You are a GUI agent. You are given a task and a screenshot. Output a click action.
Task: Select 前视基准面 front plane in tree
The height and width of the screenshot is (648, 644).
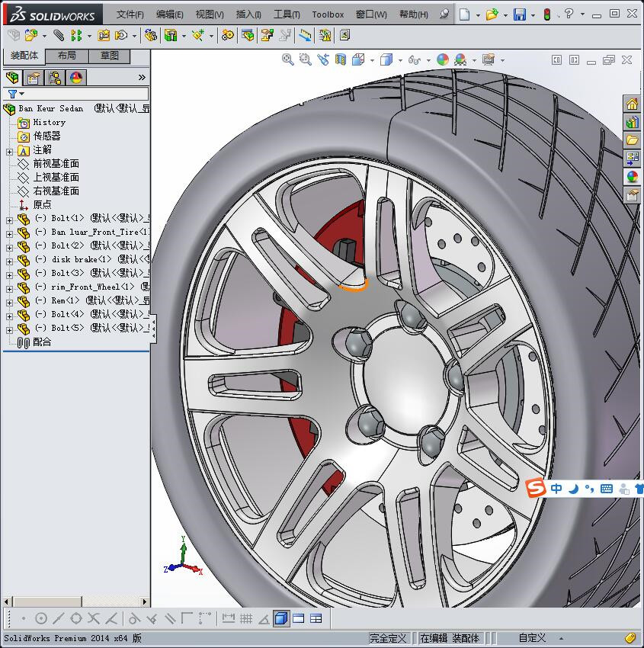coord(56,164)
